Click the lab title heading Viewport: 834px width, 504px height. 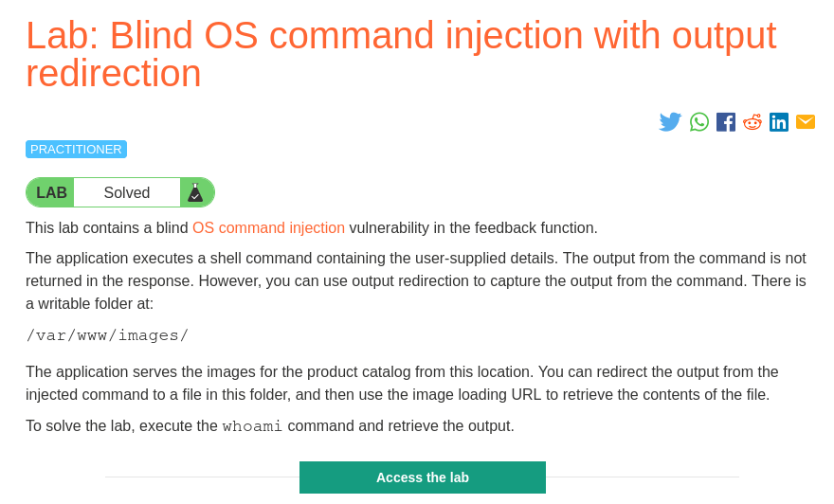coord(401,54)
